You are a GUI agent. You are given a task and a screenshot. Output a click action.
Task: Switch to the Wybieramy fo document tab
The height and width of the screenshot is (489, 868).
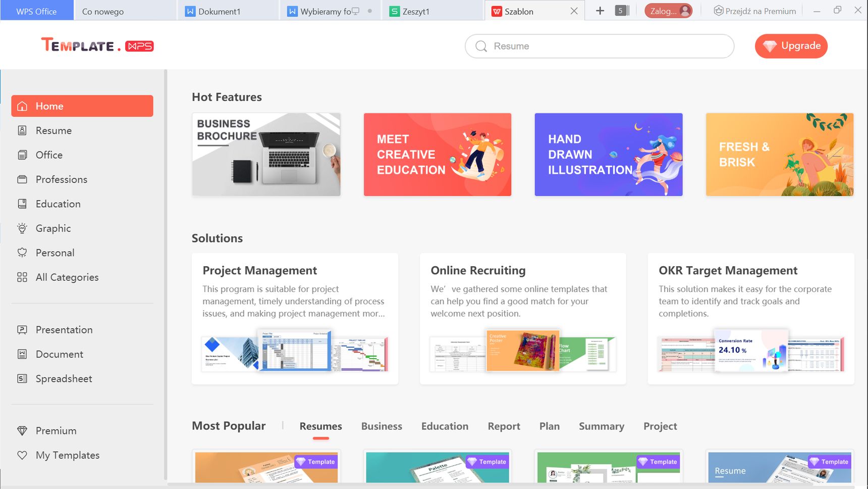[x=330, y=11]
